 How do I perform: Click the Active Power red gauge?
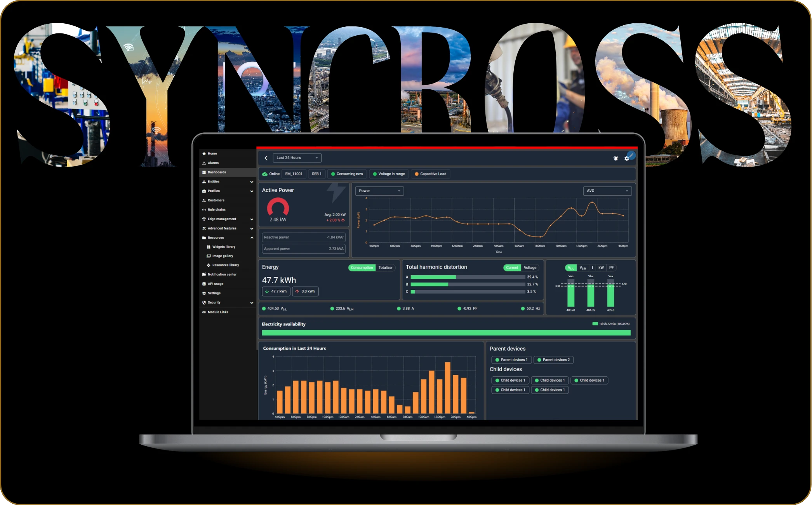click(278, 207)
